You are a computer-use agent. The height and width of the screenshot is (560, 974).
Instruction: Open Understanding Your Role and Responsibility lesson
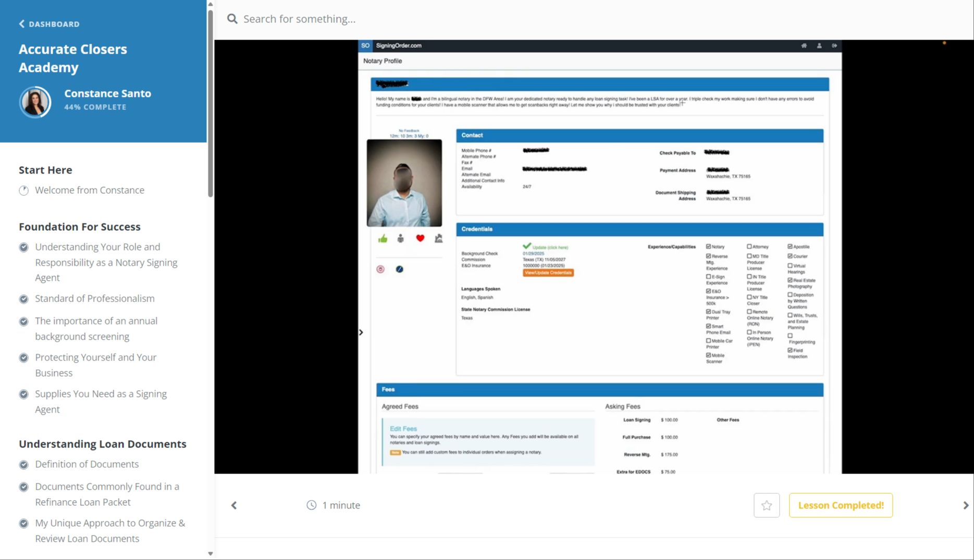point(106,263)
